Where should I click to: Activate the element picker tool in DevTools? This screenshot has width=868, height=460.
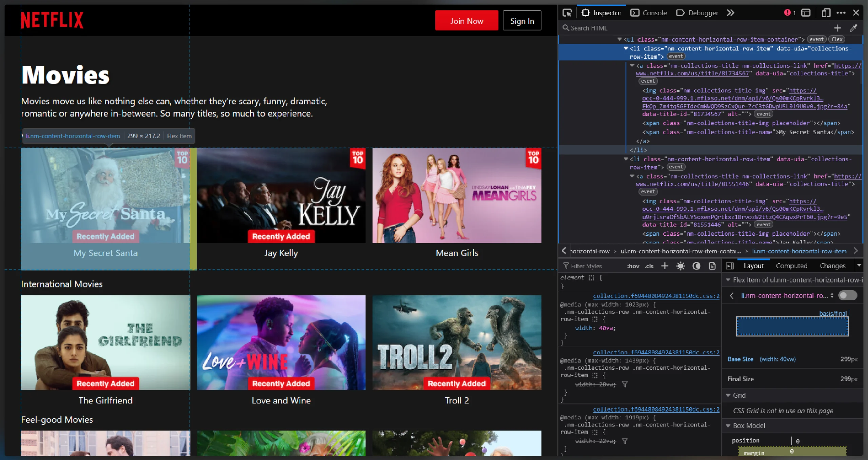coord(567,13)
